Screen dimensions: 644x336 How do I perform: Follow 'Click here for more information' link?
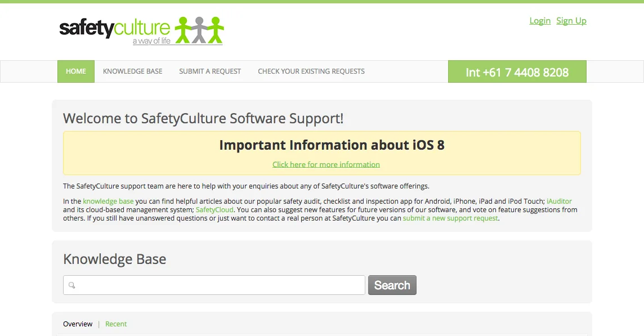326,164
